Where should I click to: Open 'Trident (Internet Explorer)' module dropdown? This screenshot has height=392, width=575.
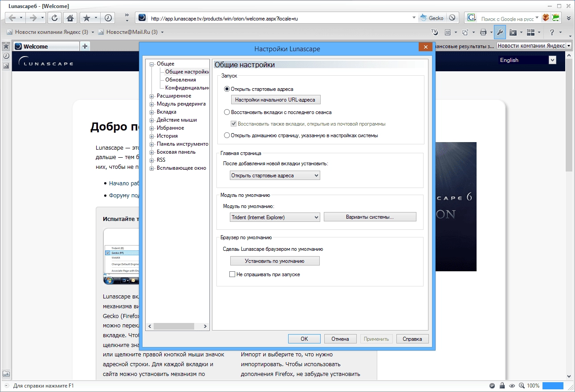pyautogui.click(x=275, y=217)
